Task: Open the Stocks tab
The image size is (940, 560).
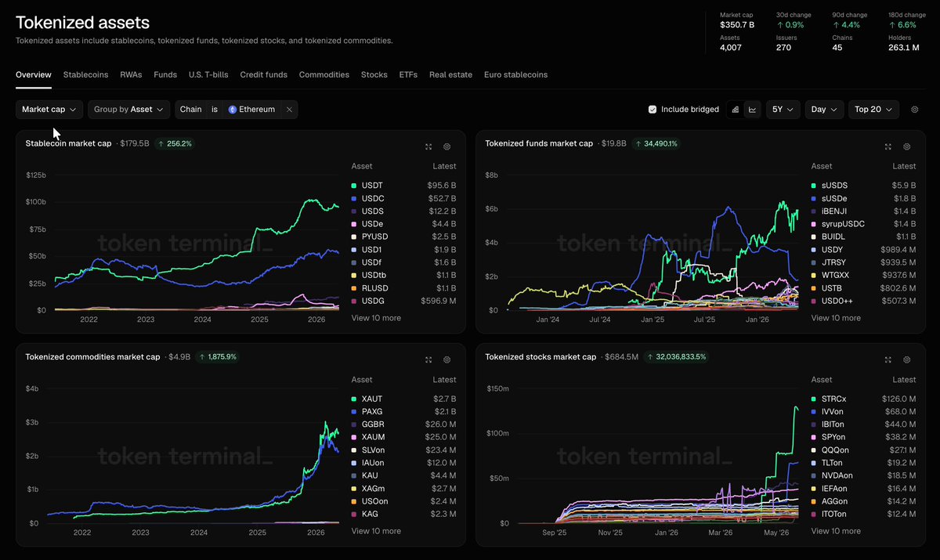Action: [x=374, y=74]
